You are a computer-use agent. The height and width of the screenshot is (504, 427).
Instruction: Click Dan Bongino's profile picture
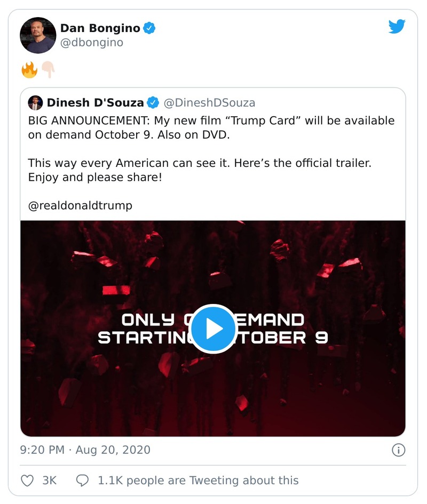(x=38, y=35)
